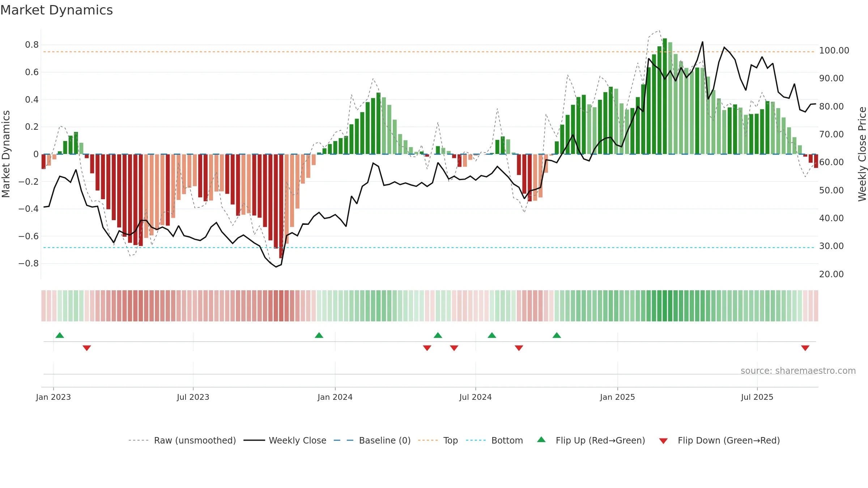Click the Jul 2025 x-axis label

pos(757,397)
